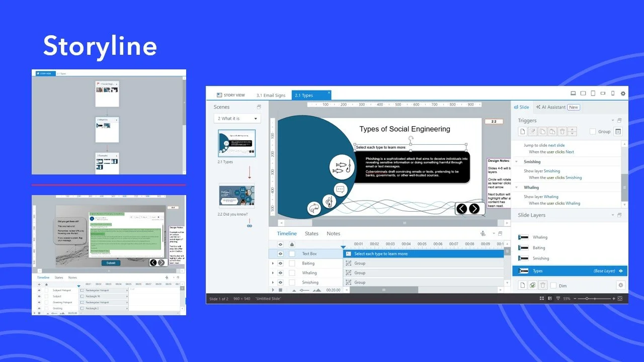Delete the selected trigger
Image resolution: width=644 pixels, height=362 pixels.
(x=562, y=132)
